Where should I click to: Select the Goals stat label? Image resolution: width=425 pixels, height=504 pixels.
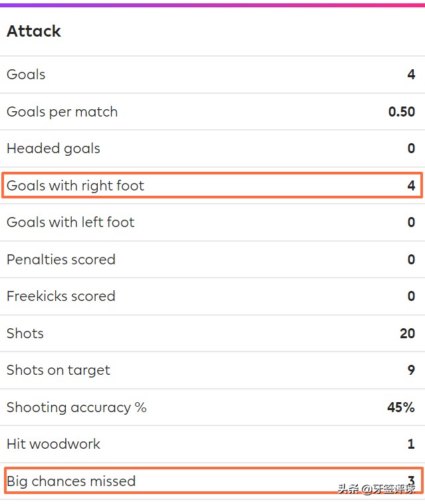click(26, 75)
